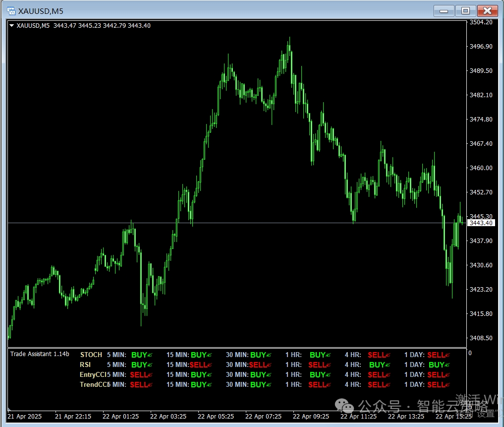The width and height of the screenshot is (504, 427).
Task: Click the TrendCCI 15 MIN BUY signal
Action: pyautogui.click(x=201, y=384)
